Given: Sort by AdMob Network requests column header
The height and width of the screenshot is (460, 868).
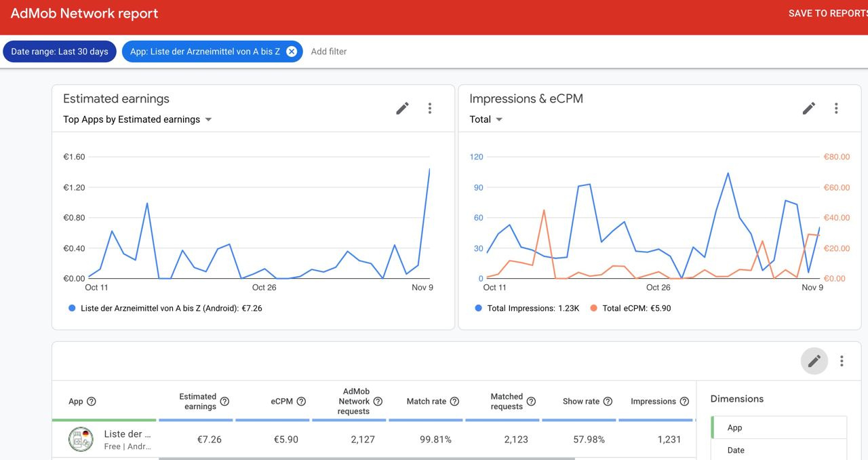Looking at the screenshot, I should [x=354, y=402].
